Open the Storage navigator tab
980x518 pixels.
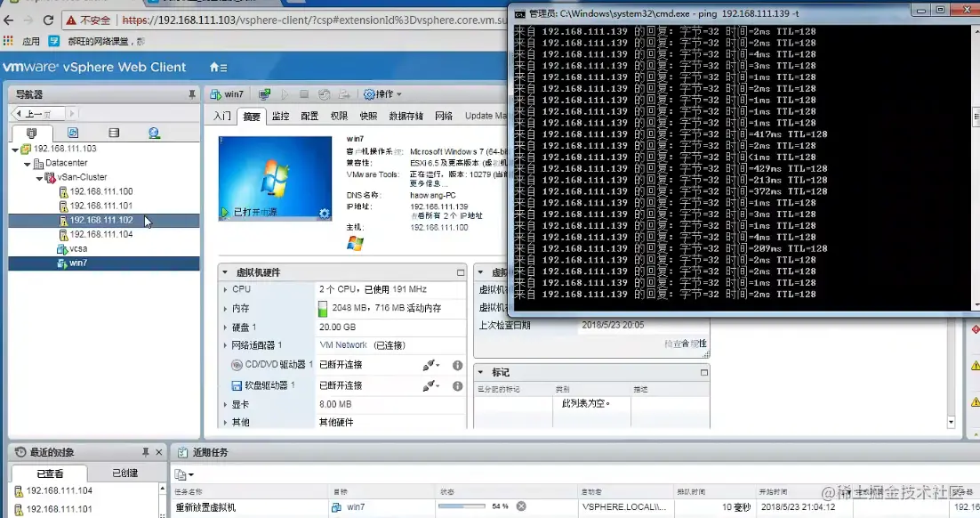pos(114,133)
